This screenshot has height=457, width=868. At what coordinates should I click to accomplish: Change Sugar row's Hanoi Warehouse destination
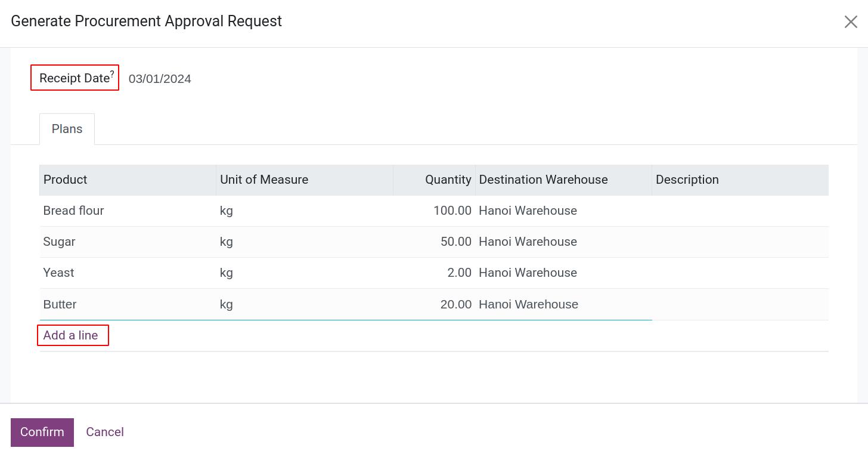(528, 242)
